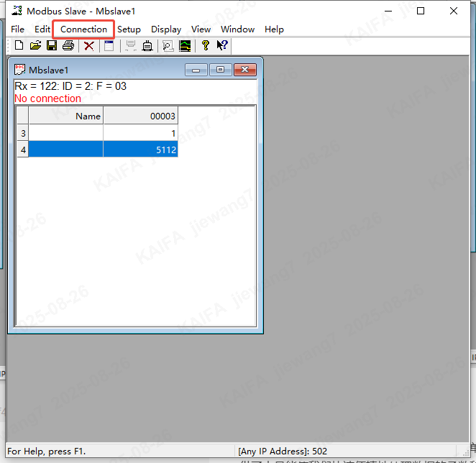
Task: Click the Mbslave1 child window document icon
Action: (x=19, y=70)
